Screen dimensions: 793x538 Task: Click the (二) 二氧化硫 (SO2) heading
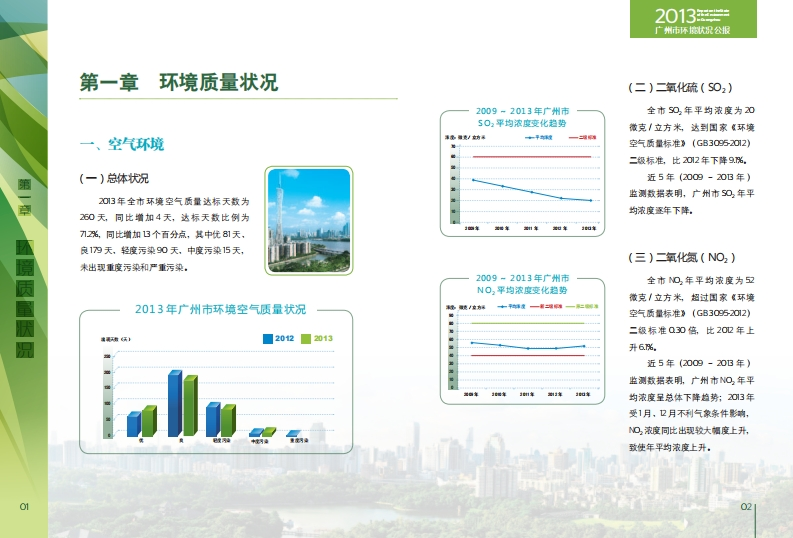[681, 88]
